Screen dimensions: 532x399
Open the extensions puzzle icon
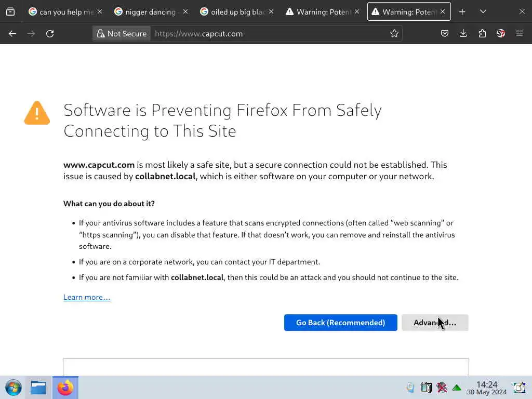click(x=482, y=34)
